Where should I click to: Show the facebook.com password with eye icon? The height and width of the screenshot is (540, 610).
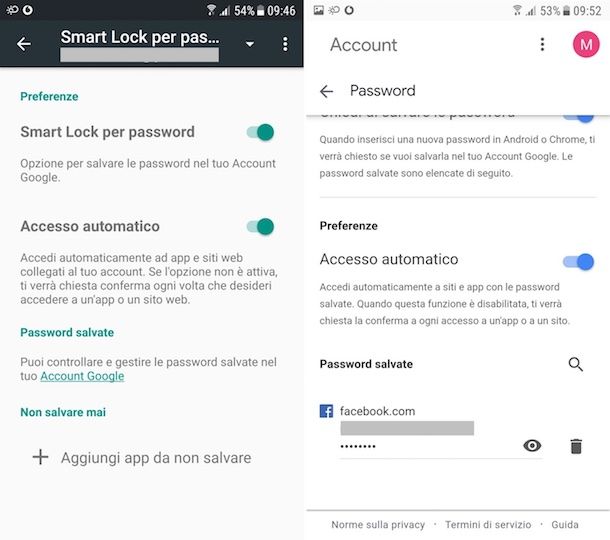[x=532, y=445]
